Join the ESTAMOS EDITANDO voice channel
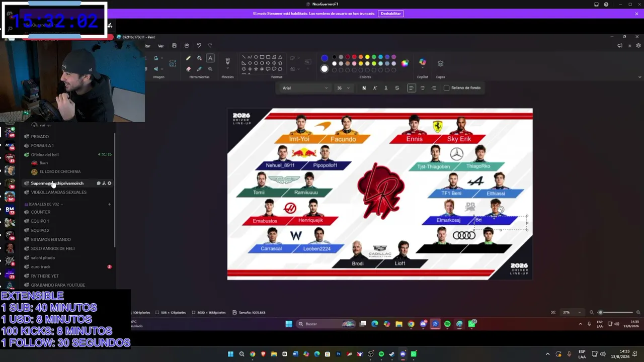 (51, 240)
